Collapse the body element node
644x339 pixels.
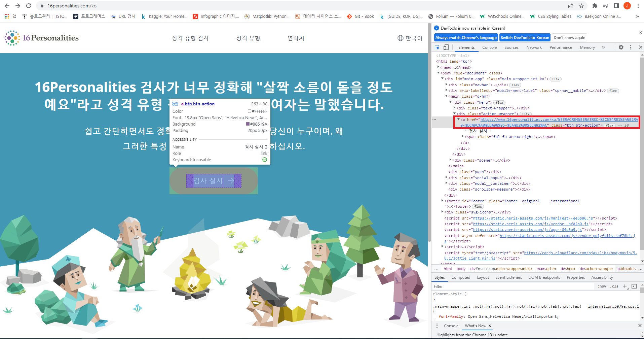click(438, 73)
